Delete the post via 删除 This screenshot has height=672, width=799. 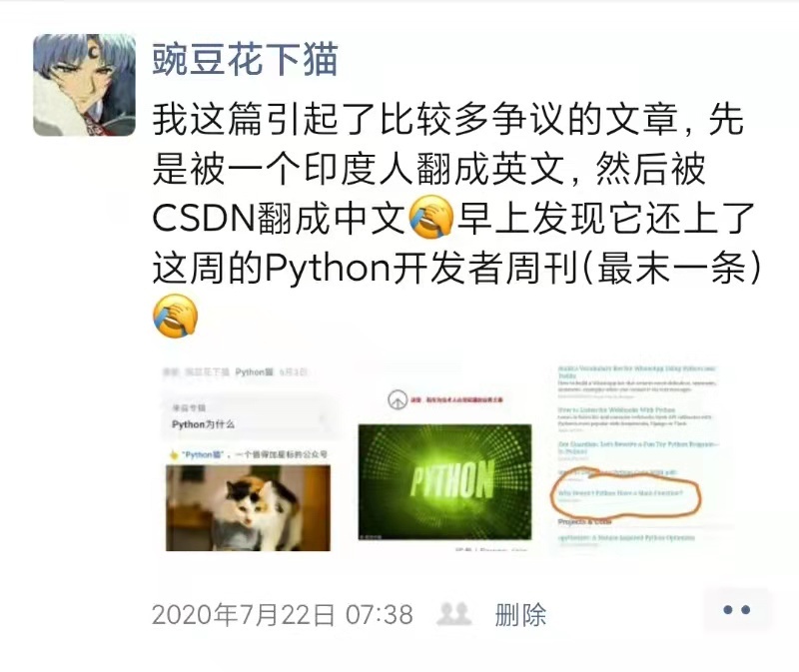[520, 614]
